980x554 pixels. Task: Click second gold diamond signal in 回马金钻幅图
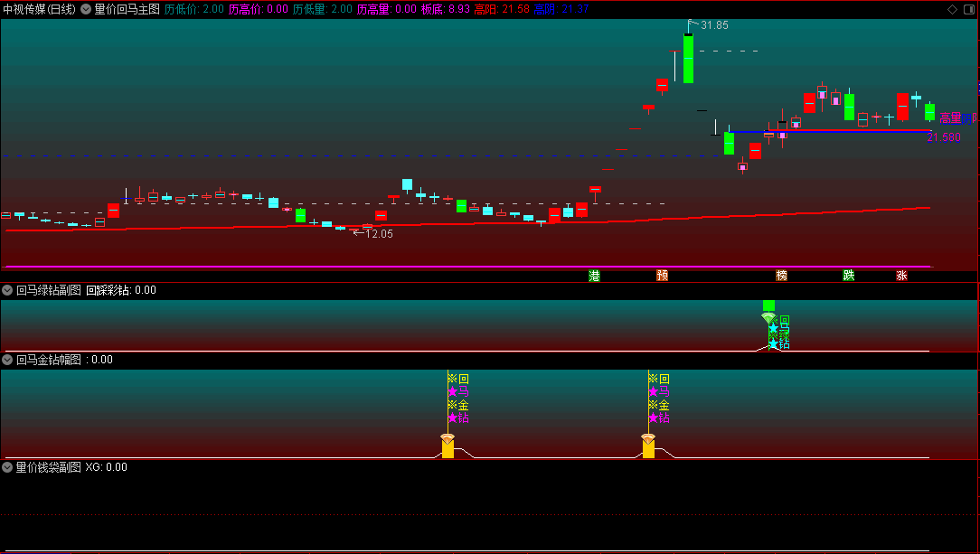tap(648, 439)
